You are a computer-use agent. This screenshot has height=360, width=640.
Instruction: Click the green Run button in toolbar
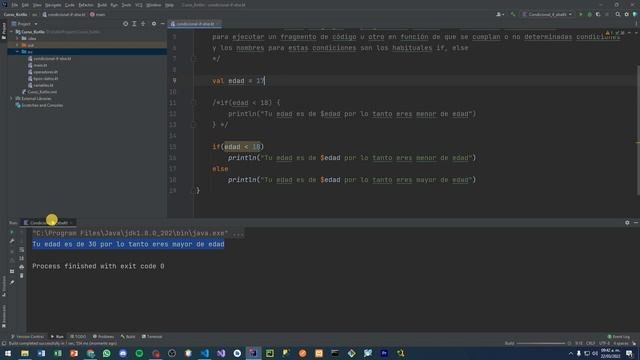pyautogui.click(x=581, y=14)
